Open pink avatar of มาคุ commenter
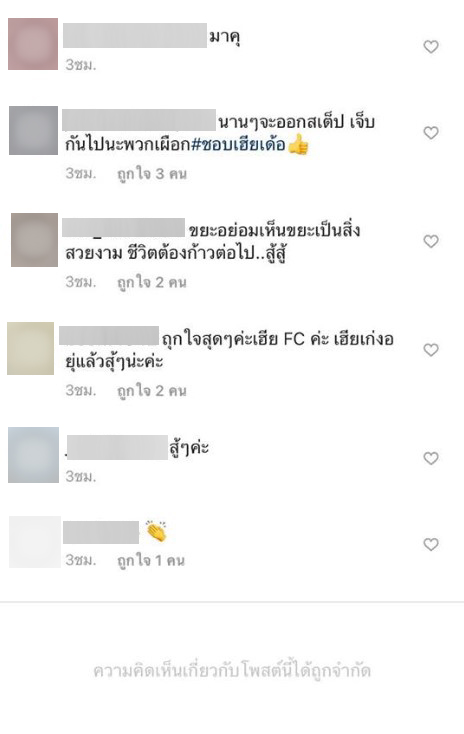The width and height of the screenshot is (464, 734). pos(33,44)
